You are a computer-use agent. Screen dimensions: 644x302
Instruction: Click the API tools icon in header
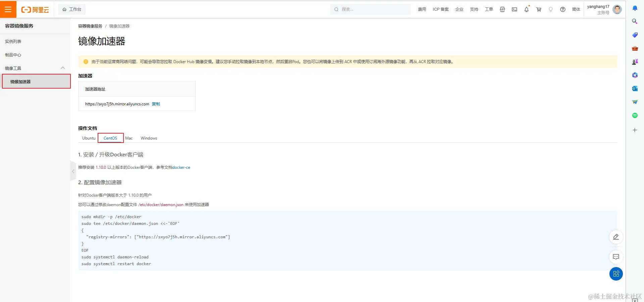(x=502, y=9)
